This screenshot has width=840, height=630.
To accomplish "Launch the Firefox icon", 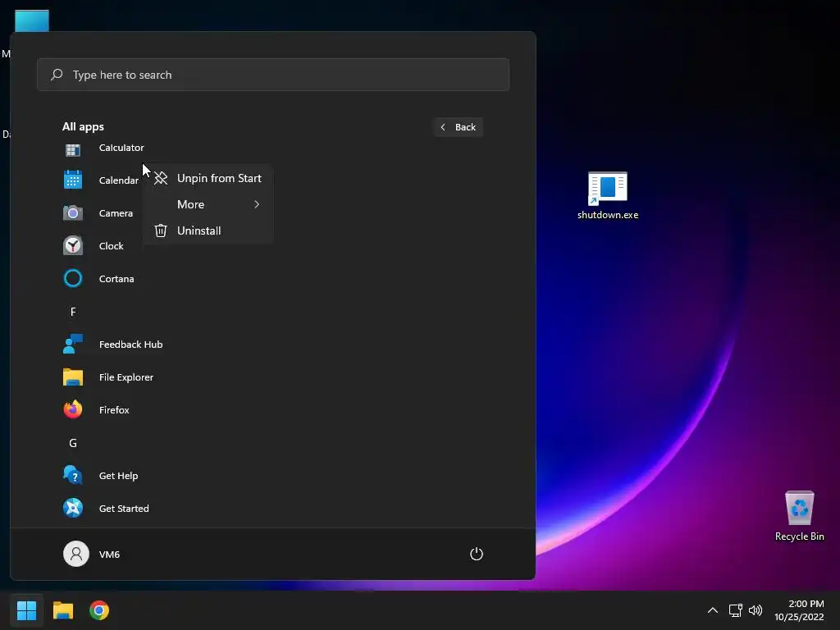I will tap(73, 409).
